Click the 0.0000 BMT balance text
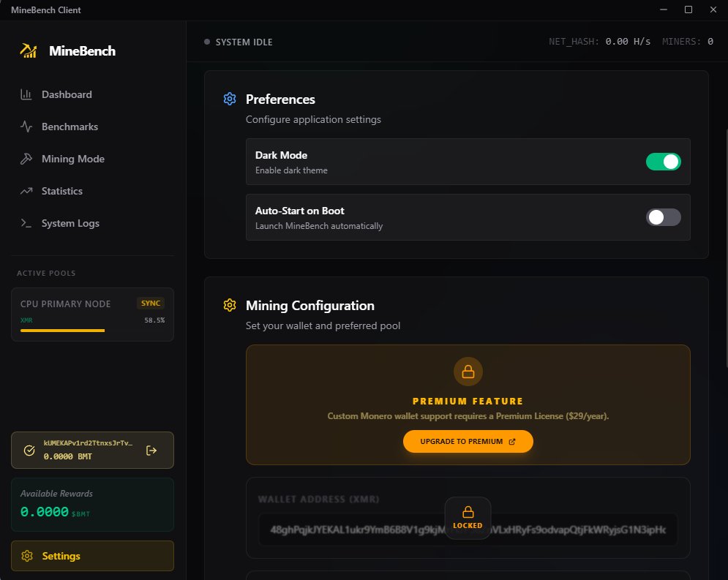The image size is (728, 580). click(68, 456)
